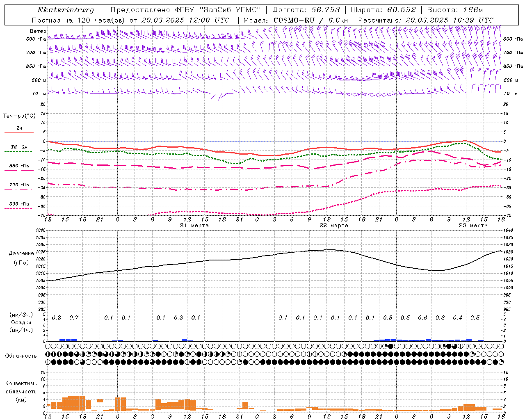The width and height of the screenshot is (525, 420).
Task: Click the Конвективн. label
Action: click(x=21, y=383)
